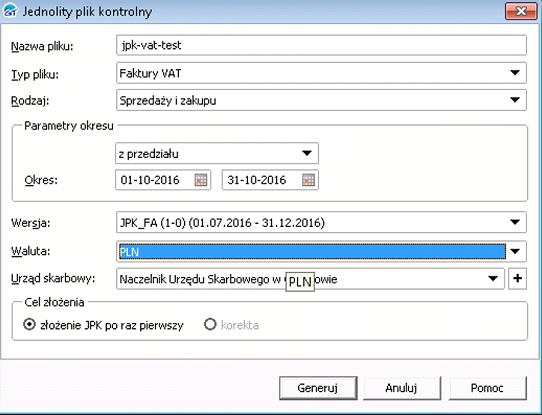Expand the 'z przedziału' period dropdown

307,153
